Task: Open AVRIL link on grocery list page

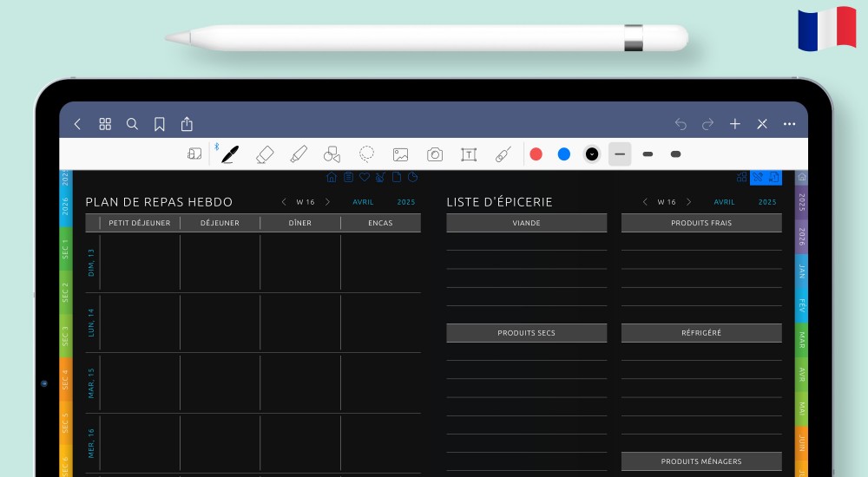Action: point(724,202)
